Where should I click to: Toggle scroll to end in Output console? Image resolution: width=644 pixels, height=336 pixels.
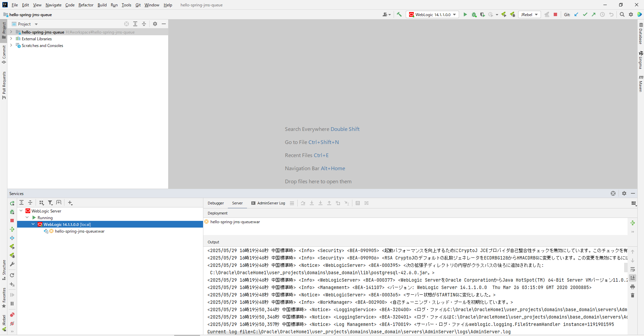(633, 278)
